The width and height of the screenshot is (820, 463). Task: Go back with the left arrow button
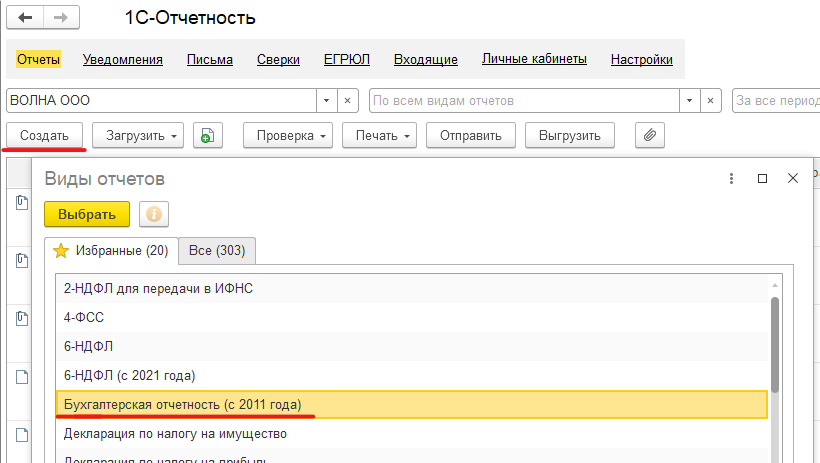point(25,17)
